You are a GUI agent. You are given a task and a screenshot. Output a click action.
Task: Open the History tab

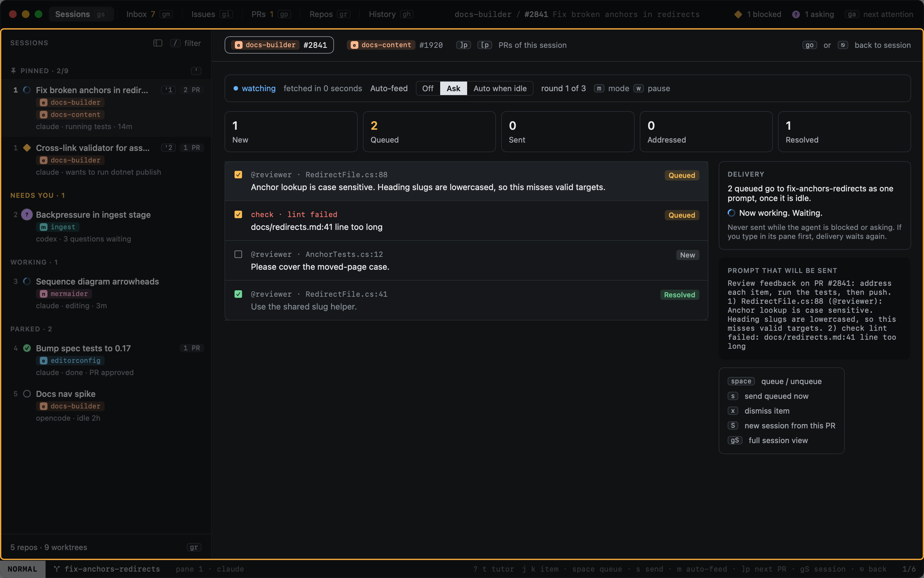[x=390, y=14]
